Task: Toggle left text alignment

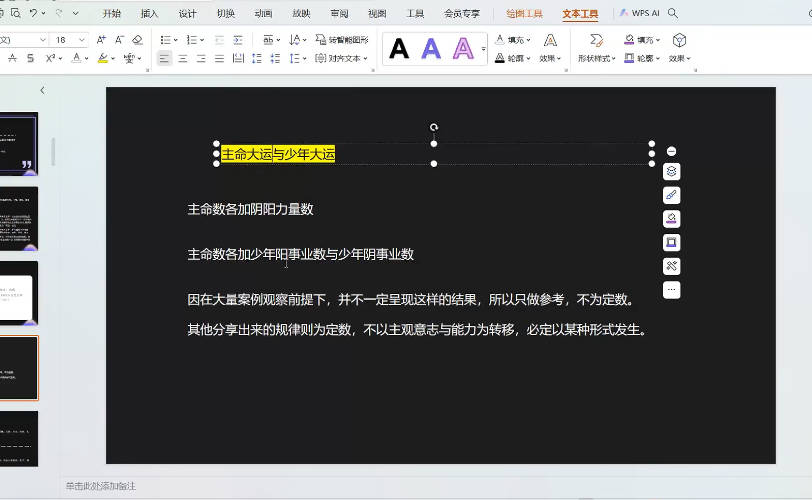Action: coord(164,59)
